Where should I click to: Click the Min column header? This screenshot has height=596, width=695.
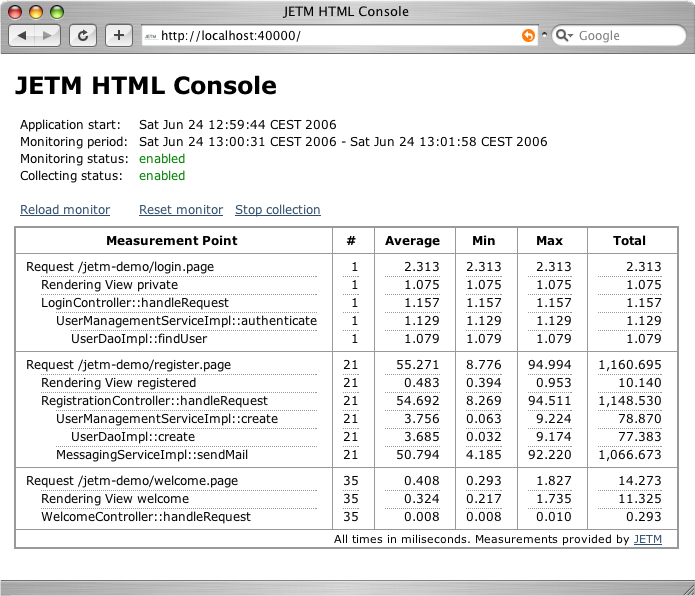tap(484, 241)
